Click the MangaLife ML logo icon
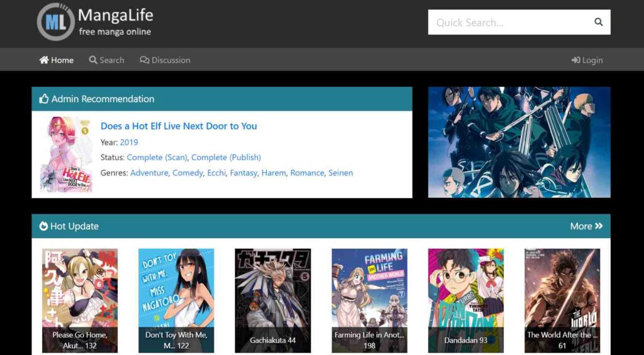Image resolution: width=644 pixels, height=355 pixels. (56, 22)
